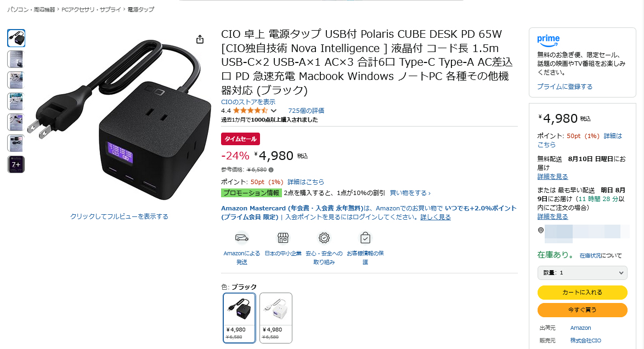Click the お客様情報の保護 clipboard icon

365,238
